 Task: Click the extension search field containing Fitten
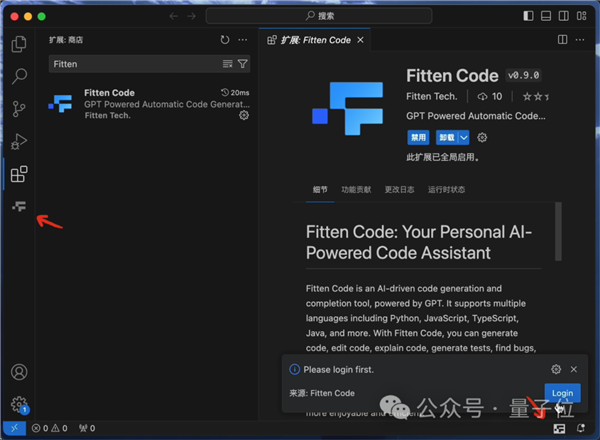[135, 64]
